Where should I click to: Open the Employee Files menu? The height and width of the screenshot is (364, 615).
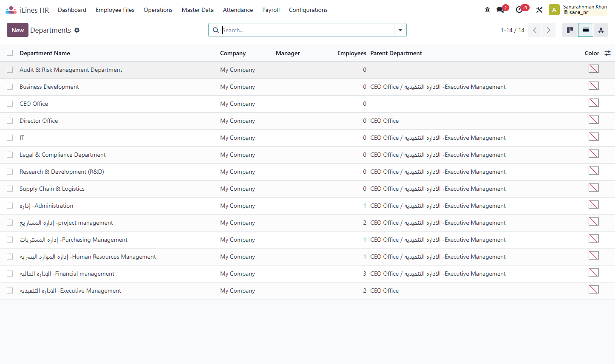click(115, 10)
